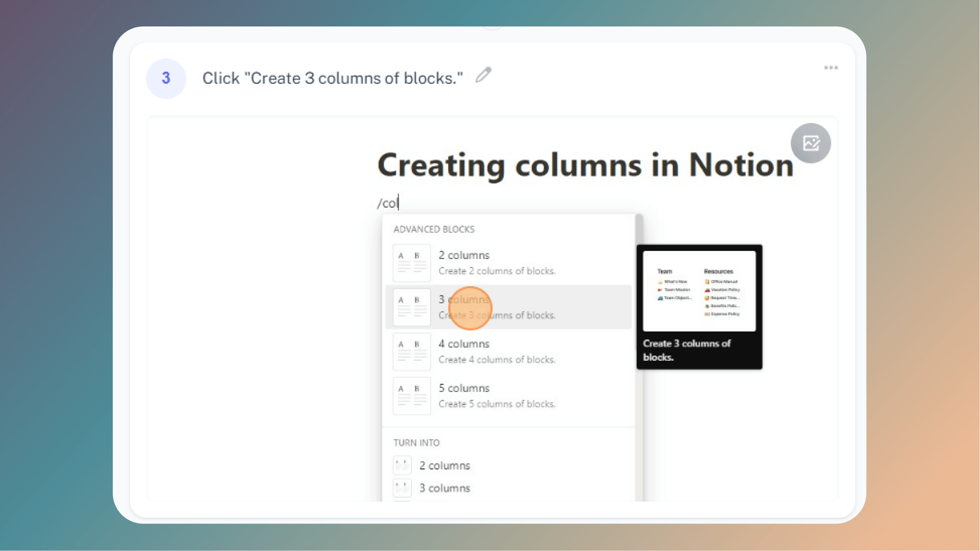This screenshot has width=980, height=551.
Task: Click "What's New" under the Team column
Action: click(x=675, y=281)
